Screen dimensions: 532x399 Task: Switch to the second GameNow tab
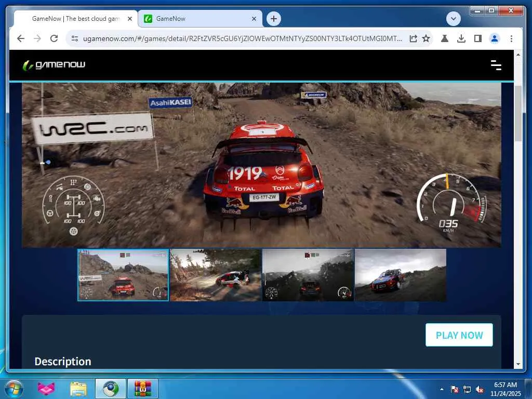200,19
